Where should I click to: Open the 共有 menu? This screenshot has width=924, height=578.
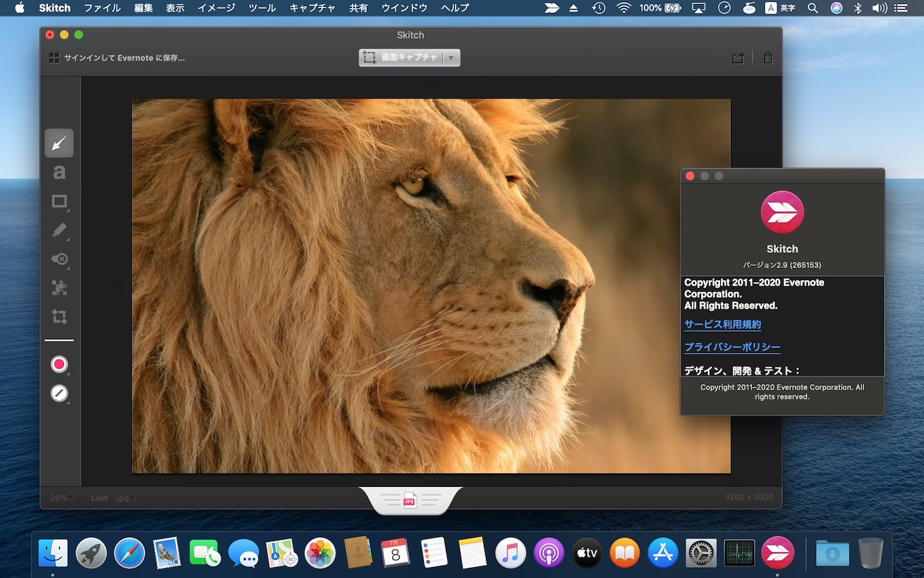click(359, 8)
